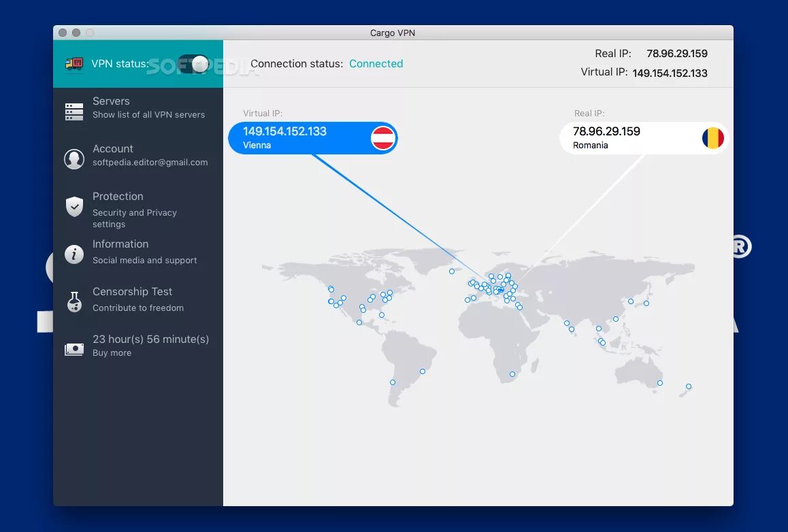Viewport: 788px width, 532px height.
Task: Toggle the VPN status switch
Action: (x=193, y=64)
